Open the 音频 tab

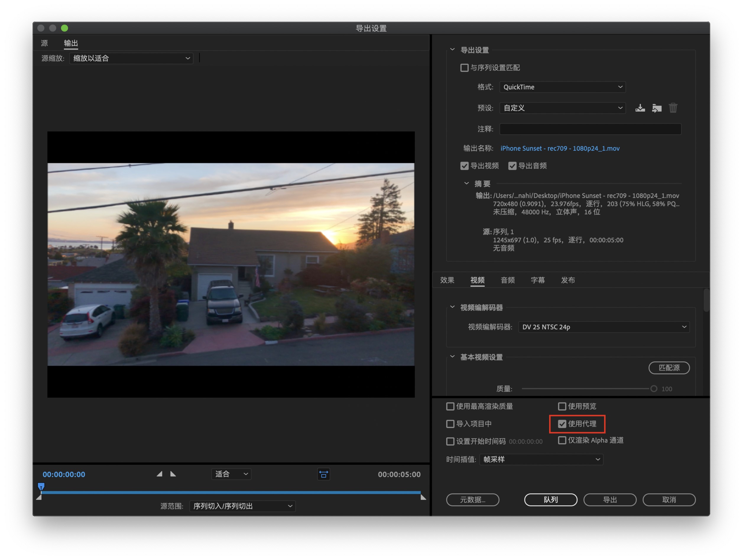[507, 280]
